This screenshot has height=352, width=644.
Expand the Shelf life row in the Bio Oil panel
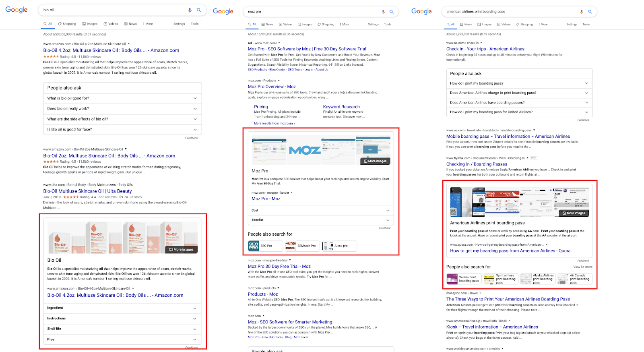point(122,329)
